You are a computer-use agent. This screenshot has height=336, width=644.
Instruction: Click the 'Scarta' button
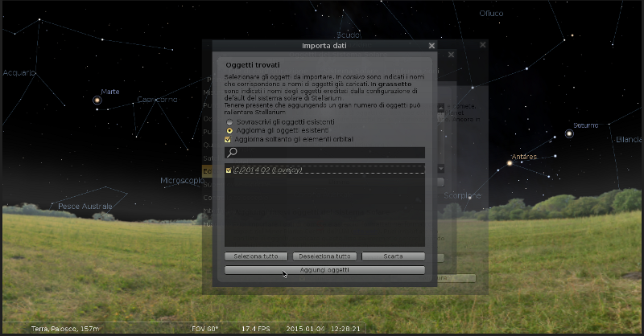[393, 256]
